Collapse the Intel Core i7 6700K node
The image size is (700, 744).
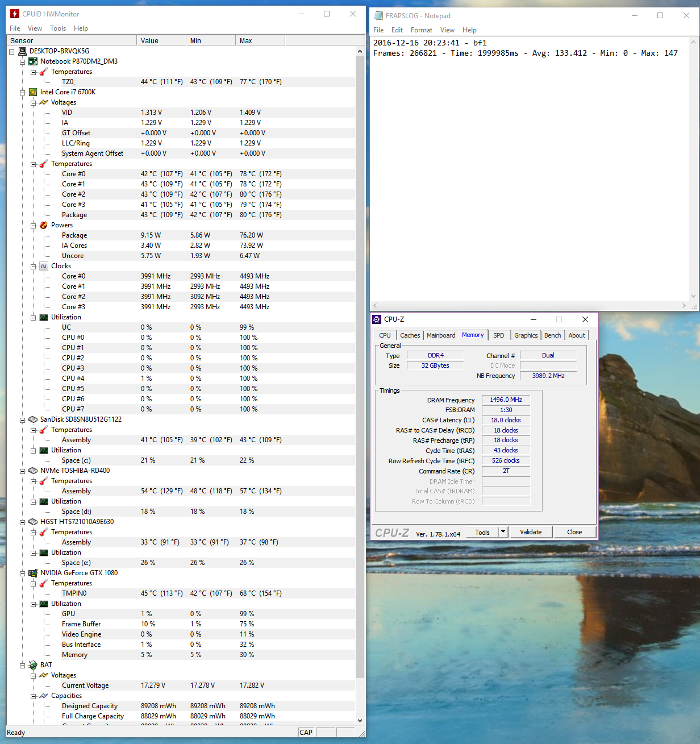(23, 92)
